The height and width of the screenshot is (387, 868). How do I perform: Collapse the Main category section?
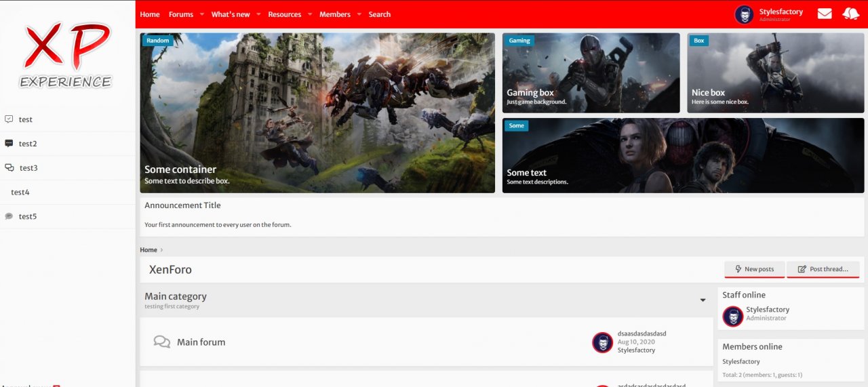pyautogui.click(x=703, y=300)
